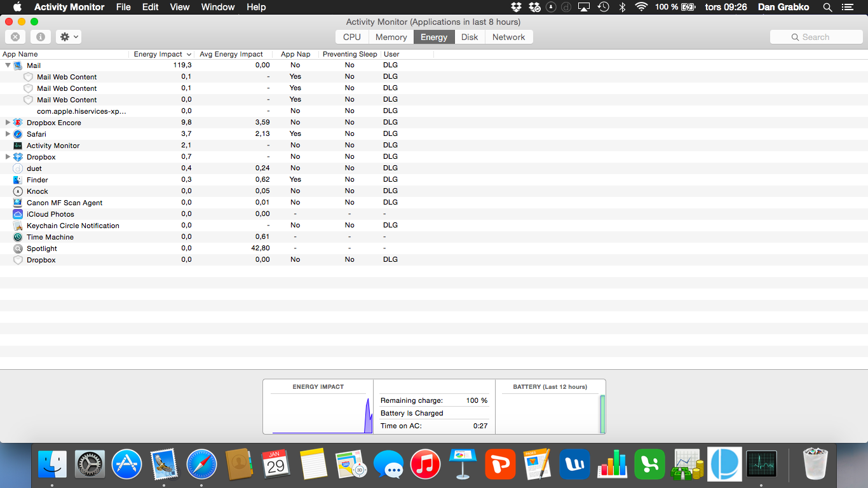Expand the Dropbox Encore process group
This screenshot has height=488, width=868.
point(8,123)
